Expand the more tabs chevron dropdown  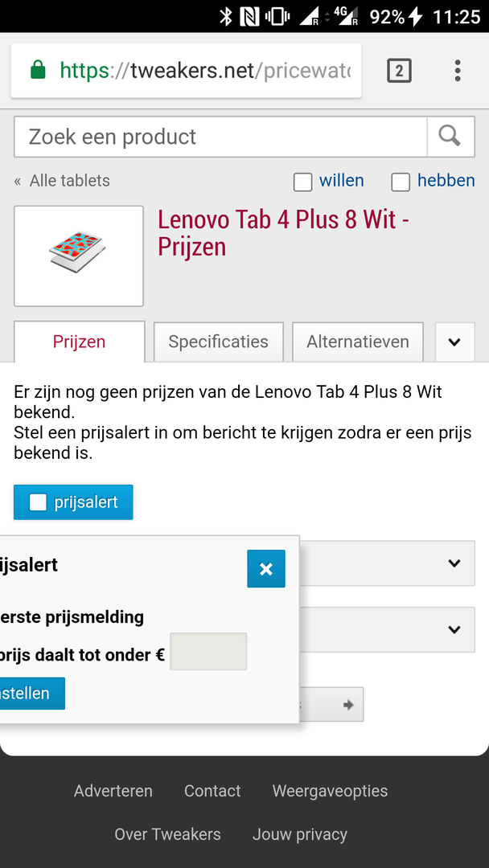[454, 342]
